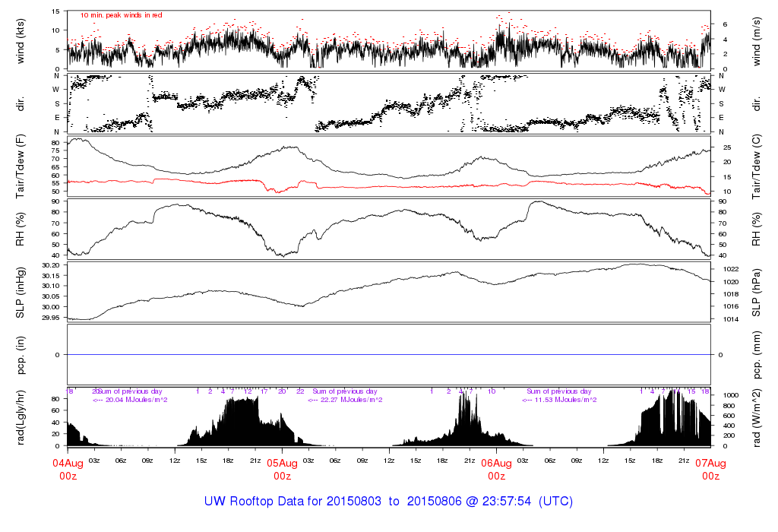The height and width of the screenshot is (532, 778).
Task: Click the 20.04 MJoules/m^2 daily sum text
Action: point(130,400)
